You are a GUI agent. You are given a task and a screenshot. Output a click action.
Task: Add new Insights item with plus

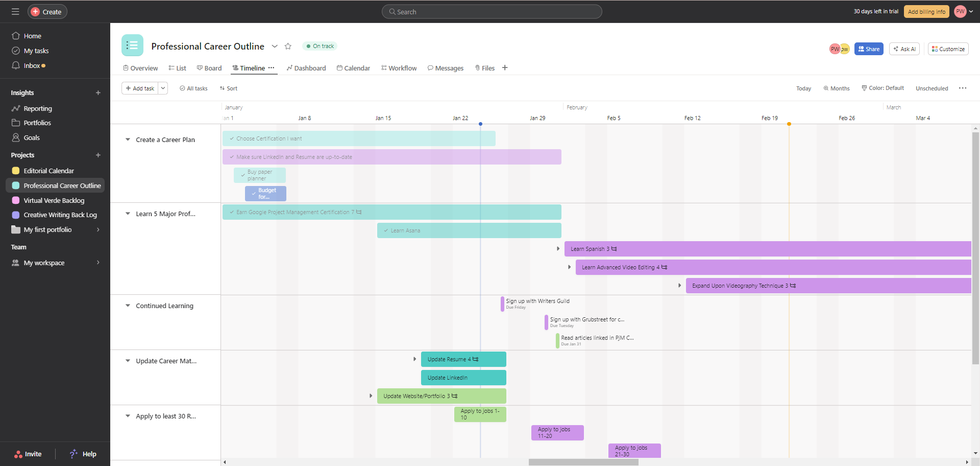click(98, 92)
